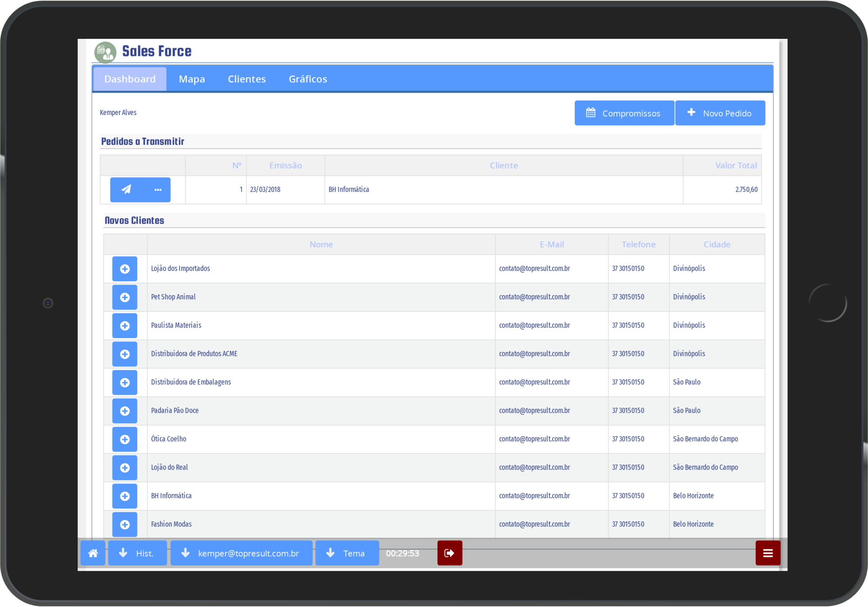Open the three-dots options for order 1
The height and width of the screenshot is (607, 868).
(157, 190)
